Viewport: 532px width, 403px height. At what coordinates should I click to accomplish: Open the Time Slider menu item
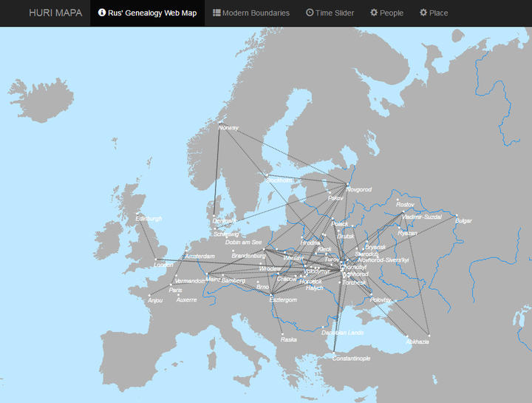coord(330,13)
